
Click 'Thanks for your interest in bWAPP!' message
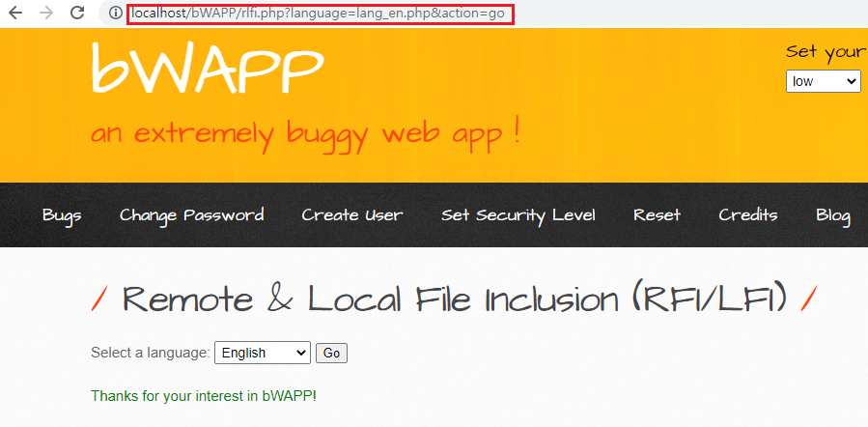pos(204,396)
